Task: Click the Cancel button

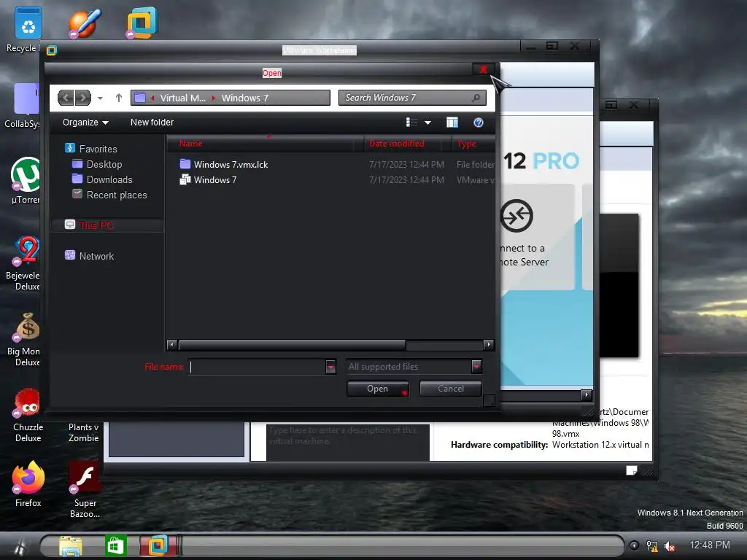Action: click(x=451, y=389)
